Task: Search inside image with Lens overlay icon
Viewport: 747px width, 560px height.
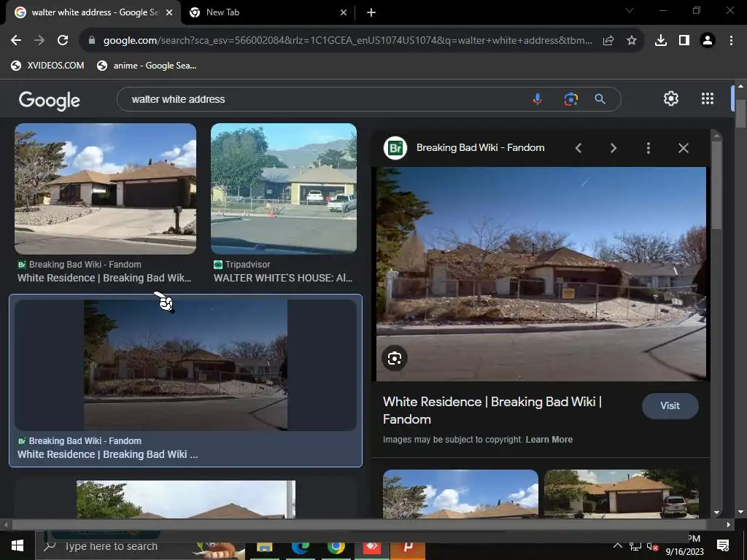Action: click(x=394, y=358)
